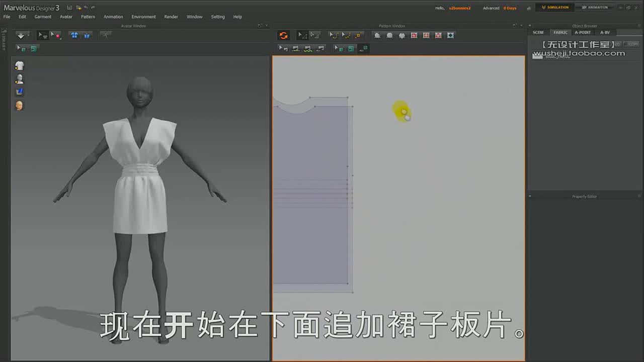Switch to the A-POINT tab
The height and width of the screenshot is (362, 644).
[583, 32]
